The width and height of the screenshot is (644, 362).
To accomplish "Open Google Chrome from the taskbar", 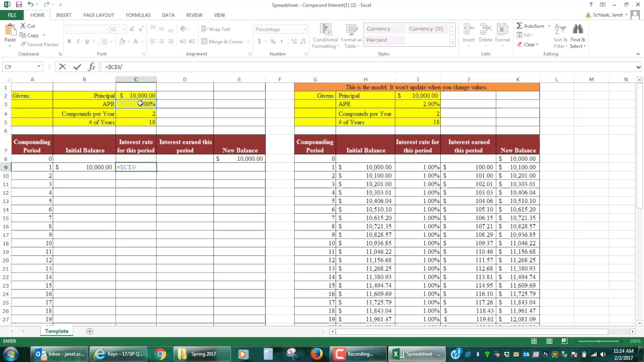I will point(160,354).
